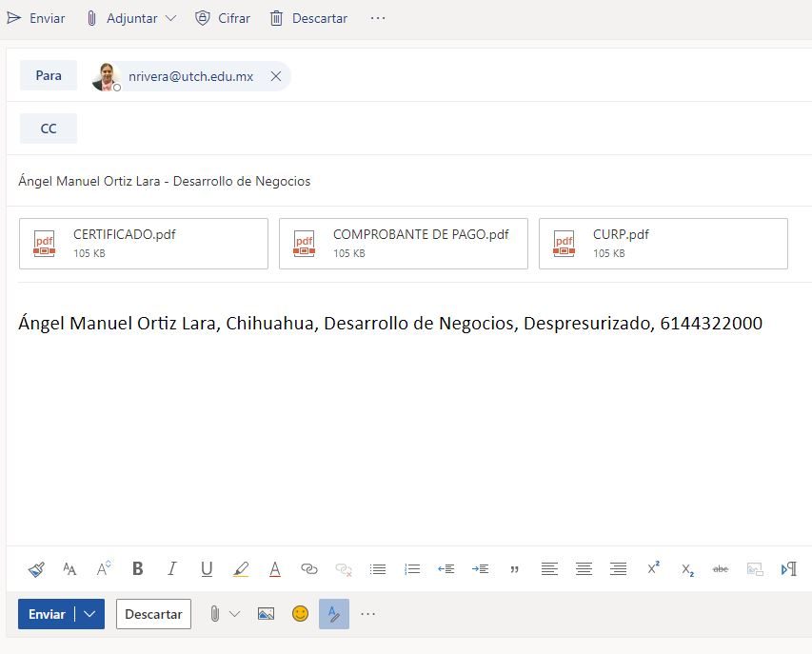
Task: Open COMPROBANTE DE PAGO.pdf attachment
Action: (x=404, y=244)
